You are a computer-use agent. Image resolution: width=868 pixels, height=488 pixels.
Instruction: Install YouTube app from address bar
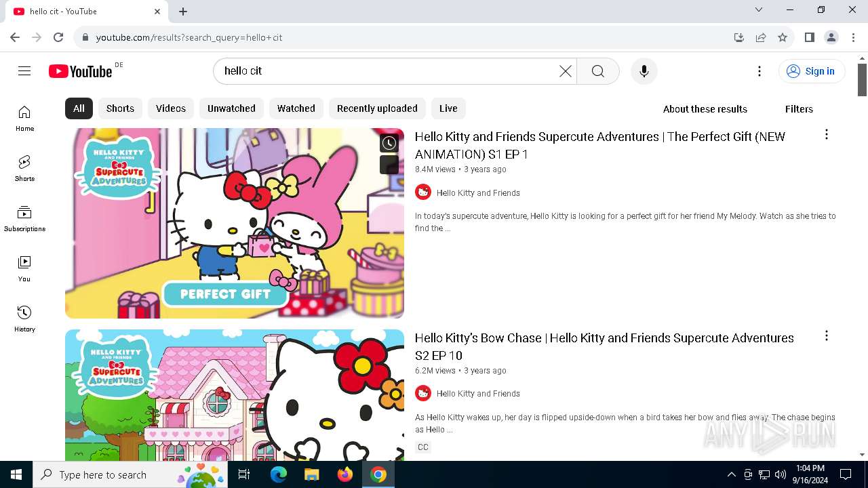(739, 37)
